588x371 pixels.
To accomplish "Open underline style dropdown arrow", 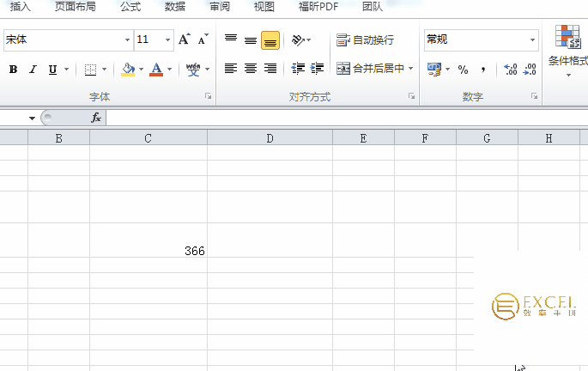I will 66,70.
